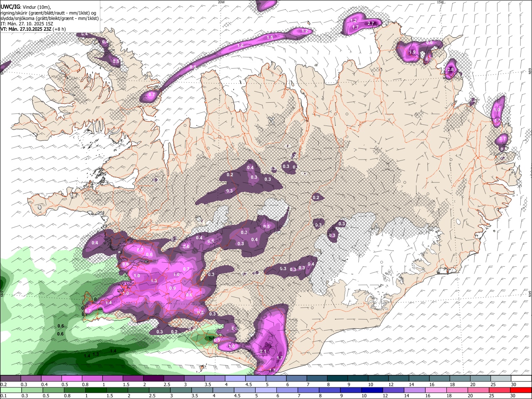
Task: Click the slydda/snjókoma legend description line
Action: click(49, 18)
